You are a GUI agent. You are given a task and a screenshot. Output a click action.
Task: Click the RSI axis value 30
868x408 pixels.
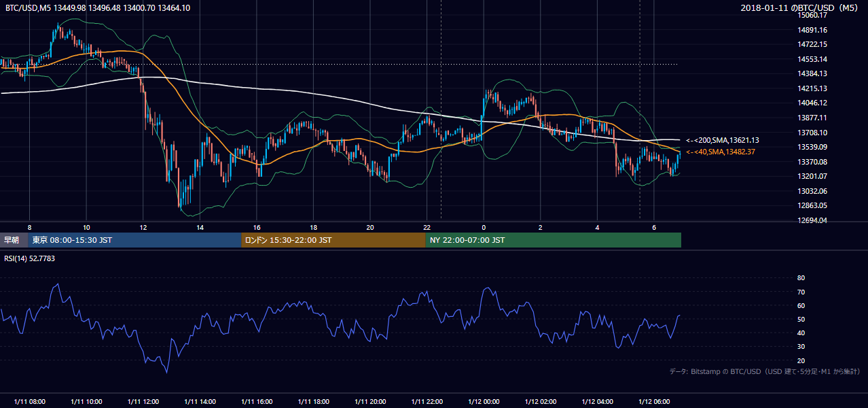(x=801, y=347)
